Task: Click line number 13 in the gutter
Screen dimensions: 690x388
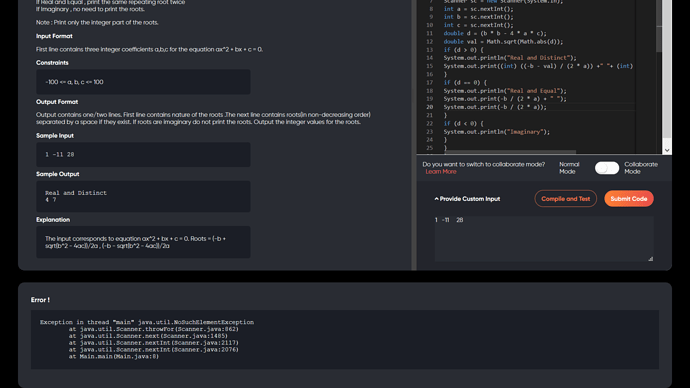Action: (429, 50)
